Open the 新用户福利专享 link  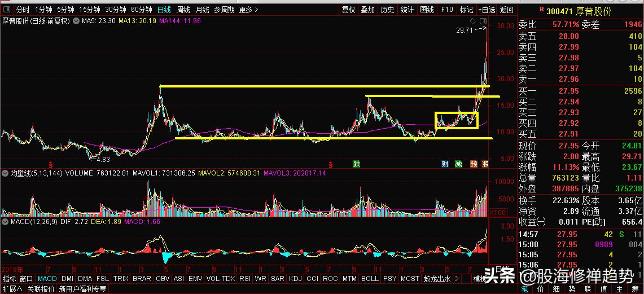pyautogui.click(x=83, y=289)
